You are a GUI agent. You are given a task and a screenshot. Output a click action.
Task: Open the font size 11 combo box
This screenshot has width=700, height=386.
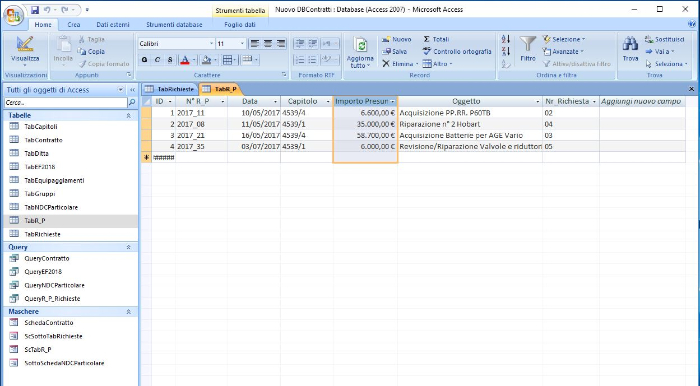point(230,43)
